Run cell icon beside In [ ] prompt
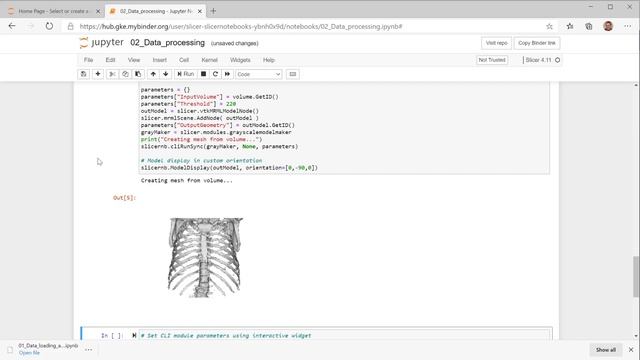The height and width of the screenshot is (360, 640). coord(134,336)
